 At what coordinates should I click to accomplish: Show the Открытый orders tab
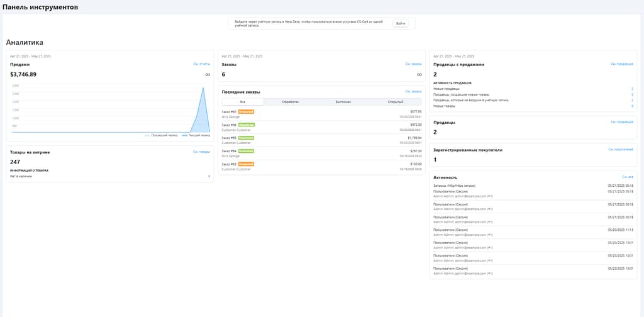(x=395, y=101)
